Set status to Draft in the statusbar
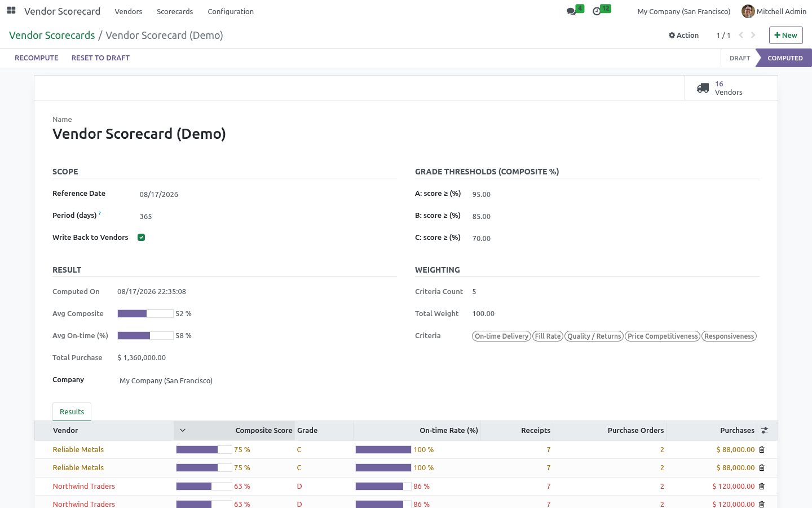The width and height of the screenshot is (812, 508). pos(739,58)
